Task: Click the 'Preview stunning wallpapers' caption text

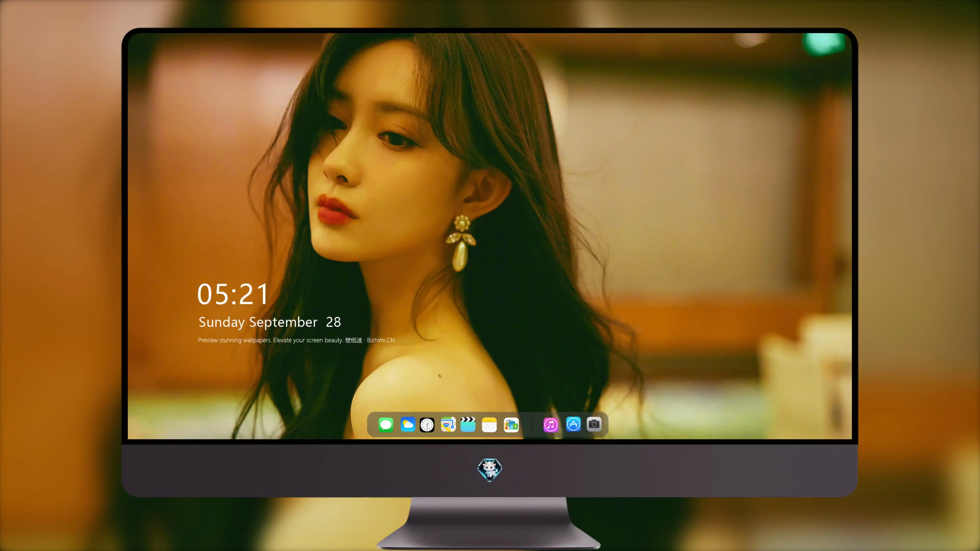Action: [x=296, y=340]
